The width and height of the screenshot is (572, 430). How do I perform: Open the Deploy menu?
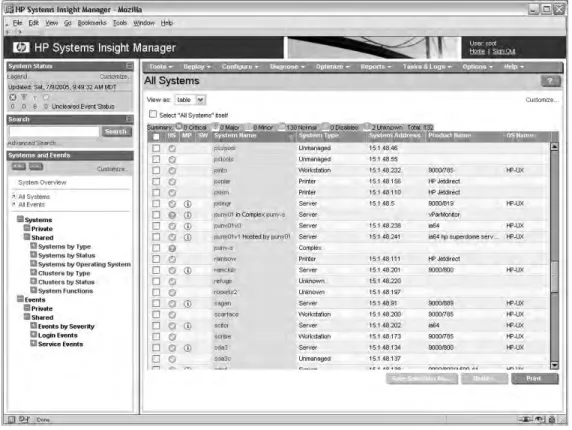click(x=197, y=67)
